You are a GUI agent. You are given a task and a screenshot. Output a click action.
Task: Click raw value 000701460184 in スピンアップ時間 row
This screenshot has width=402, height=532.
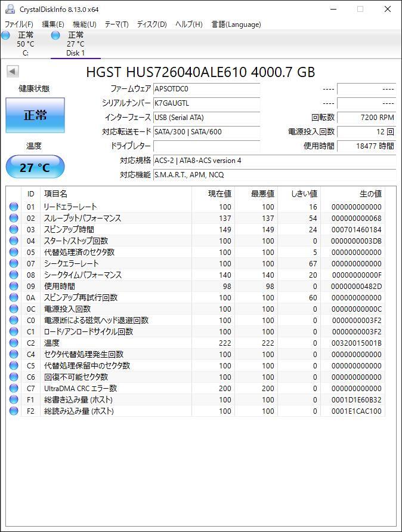[x=356, y=230]
